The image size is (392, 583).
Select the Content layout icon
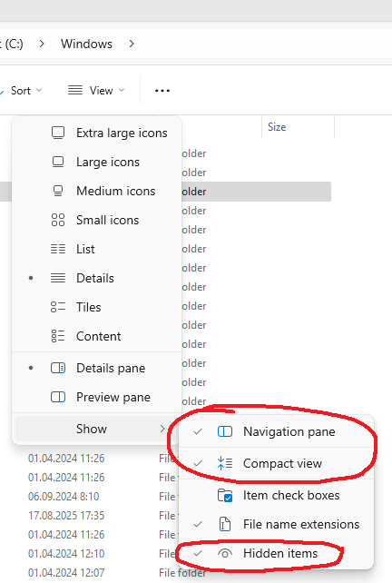click(x=58, y=336)
